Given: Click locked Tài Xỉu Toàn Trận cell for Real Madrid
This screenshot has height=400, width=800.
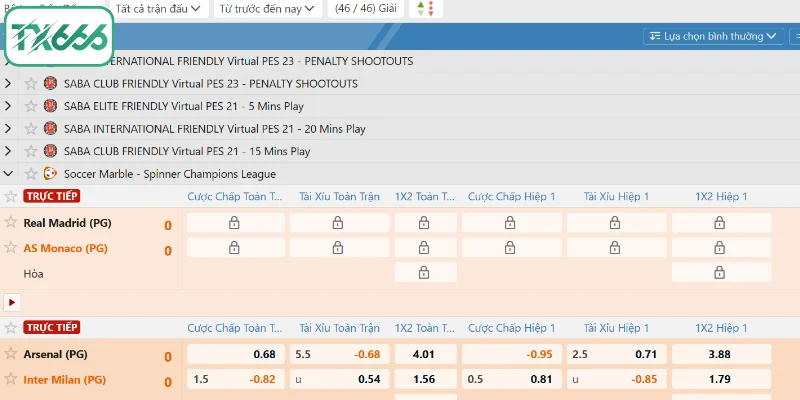Looking at the screenshot, I should pos(339,223).
